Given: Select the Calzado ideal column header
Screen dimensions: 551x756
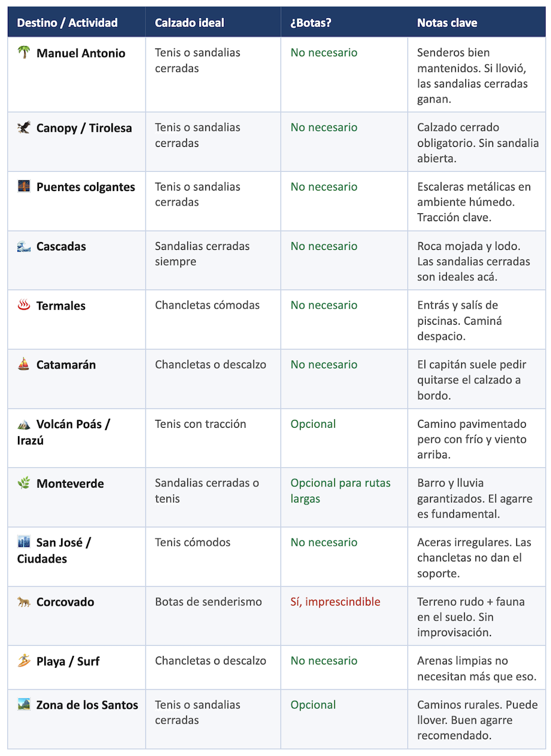Looking at the screenshot, I should 213,23.
